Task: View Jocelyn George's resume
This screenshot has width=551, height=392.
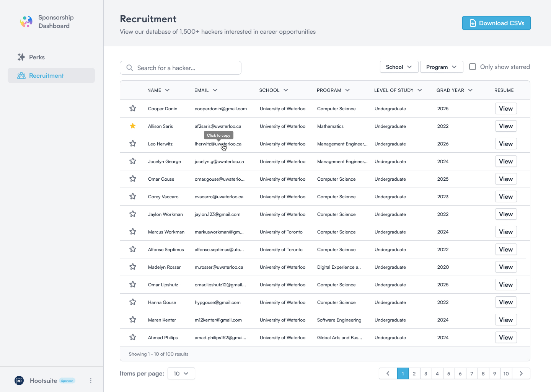Action: [x=505, y=161]
